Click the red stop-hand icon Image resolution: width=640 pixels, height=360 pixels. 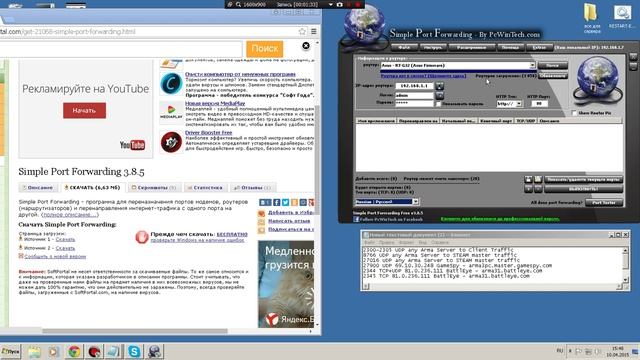tap(141, 237)
